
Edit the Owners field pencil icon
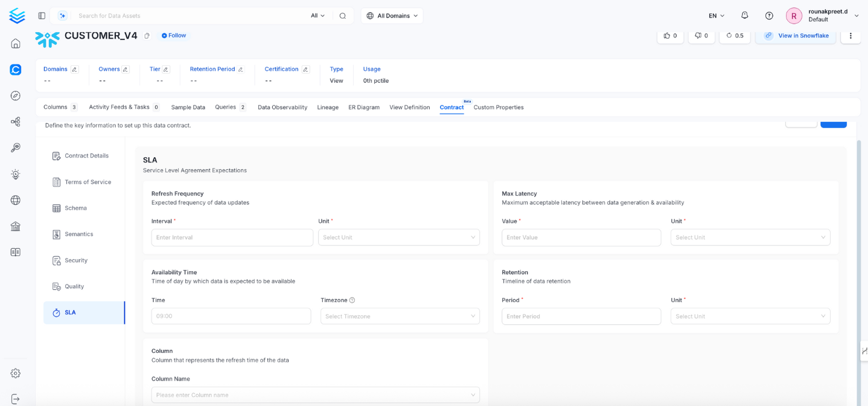(126, 69)
